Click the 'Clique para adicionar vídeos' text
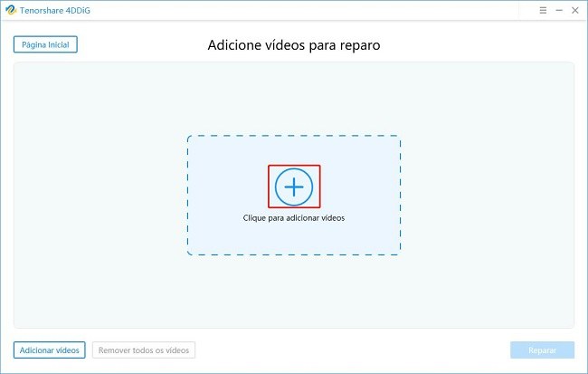 click(x=294, y=218)
